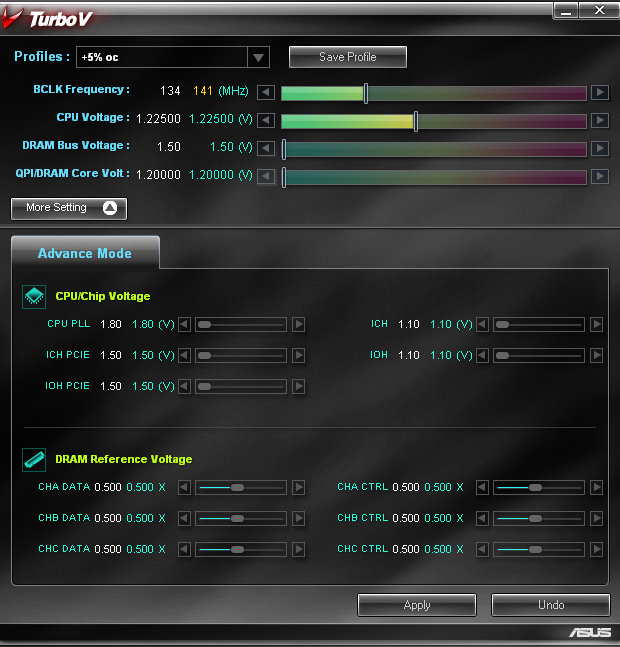
Task: Minimize the TurboV window
Action: click(x=566, y=10)
